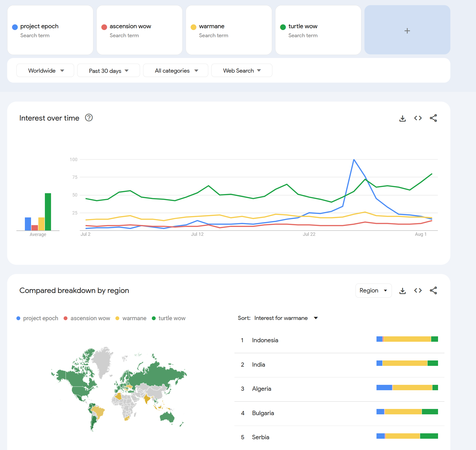Click the Jul 22 date label on axis
The image size is (476, 450).
[309, 234]
